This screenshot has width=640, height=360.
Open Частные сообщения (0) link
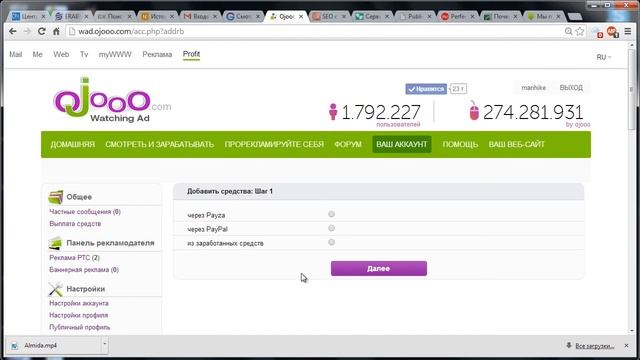85,212
